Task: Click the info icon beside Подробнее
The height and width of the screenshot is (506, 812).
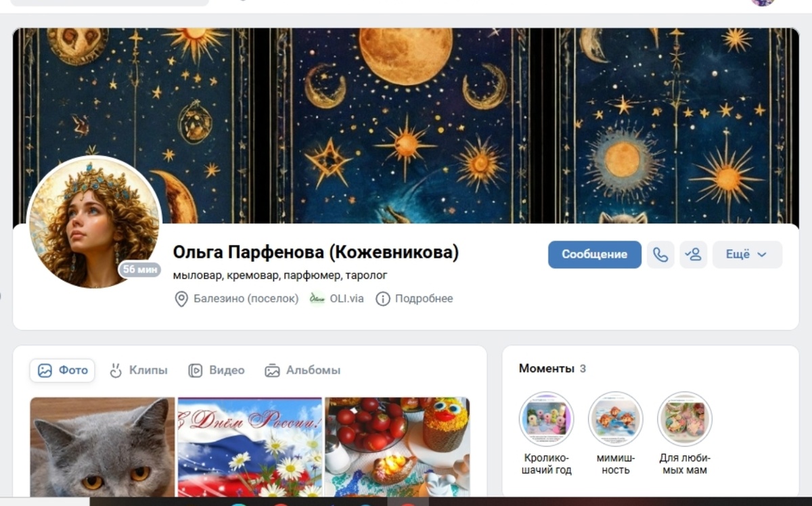Action: 383,299
